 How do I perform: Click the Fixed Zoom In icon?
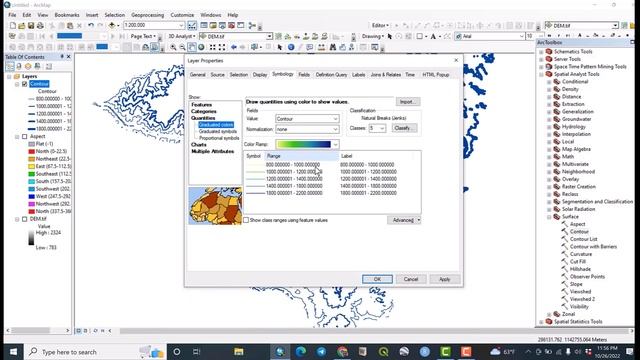click(213, 47)
